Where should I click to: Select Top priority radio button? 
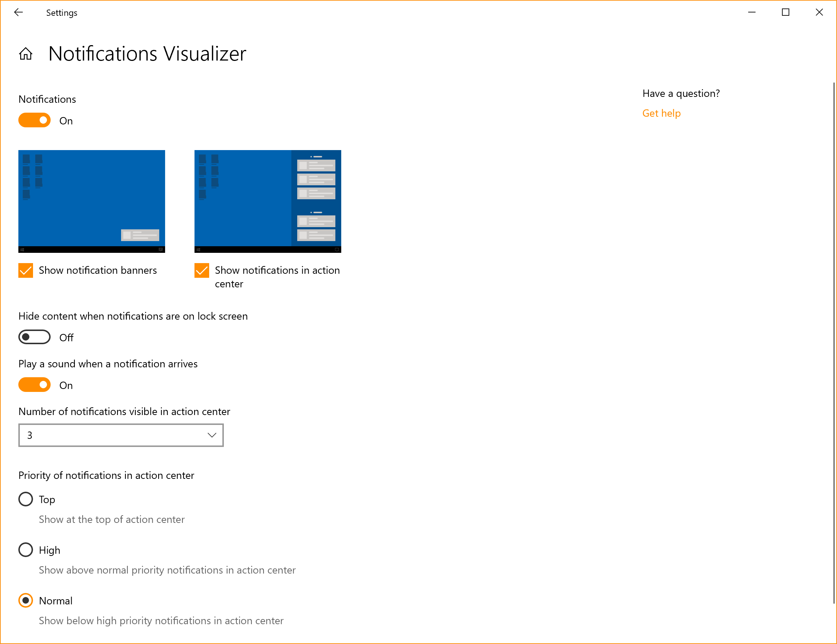(x=26, y=500)
